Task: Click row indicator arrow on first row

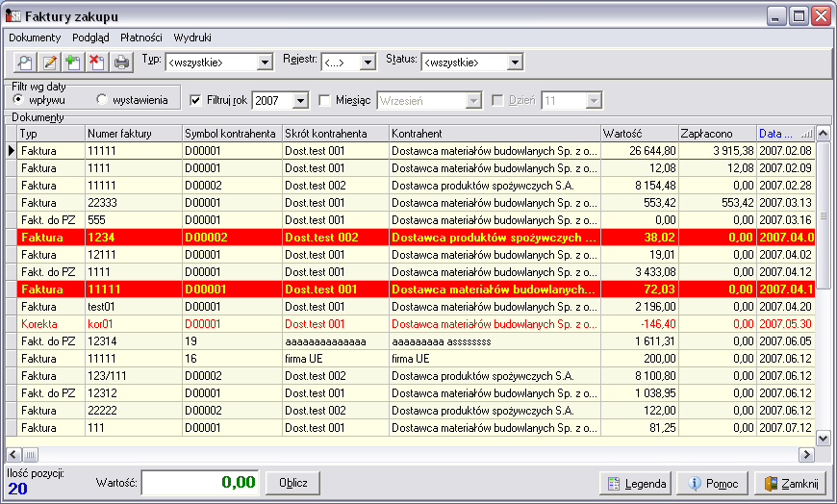Action: click(12, 151)
